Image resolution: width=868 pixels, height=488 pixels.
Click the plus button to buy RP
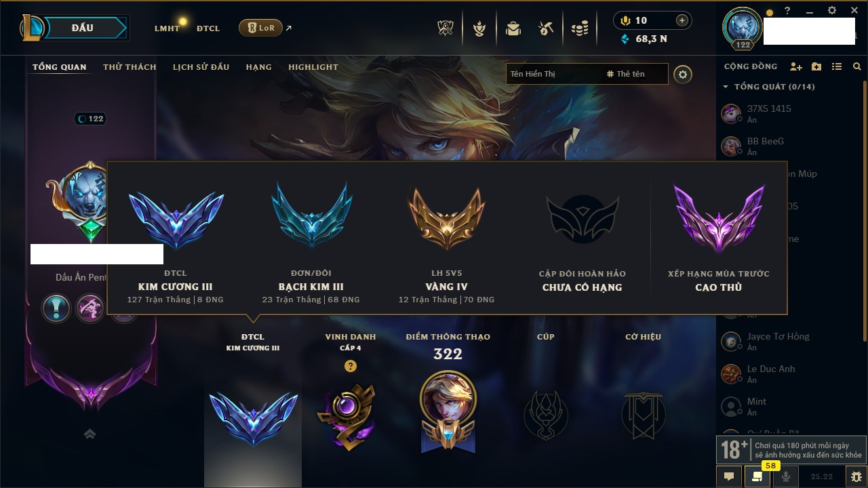click(x=682, y=20)
